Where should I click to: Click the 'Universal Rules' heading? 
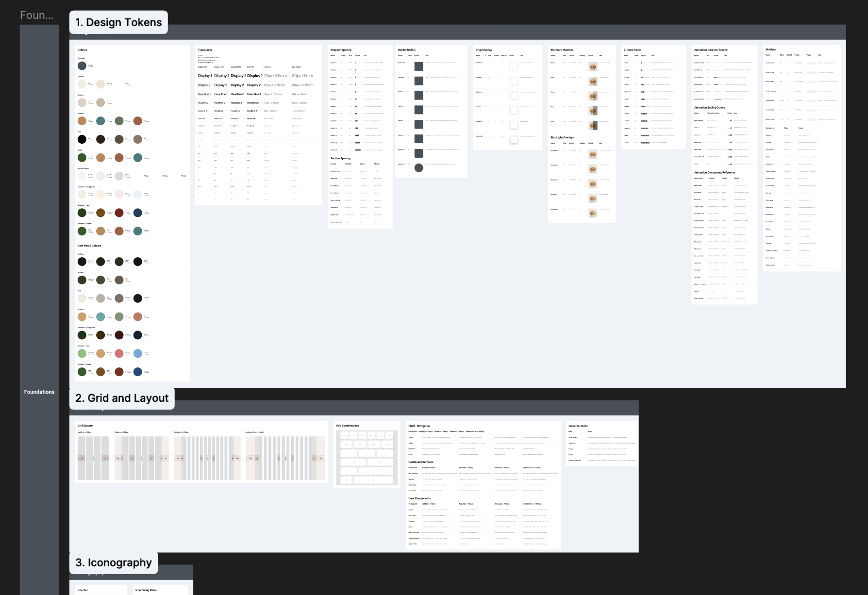578,426
